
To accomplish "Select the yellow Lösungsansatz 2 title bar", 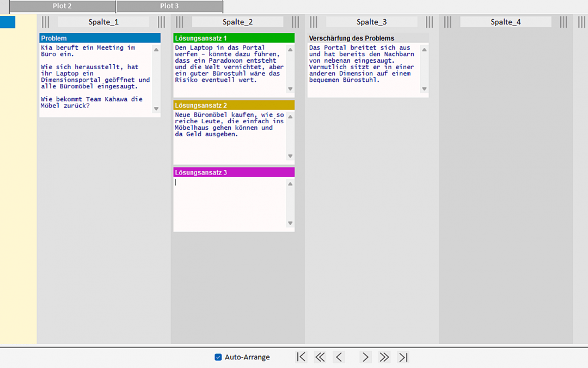I will (x=234, y=105).
